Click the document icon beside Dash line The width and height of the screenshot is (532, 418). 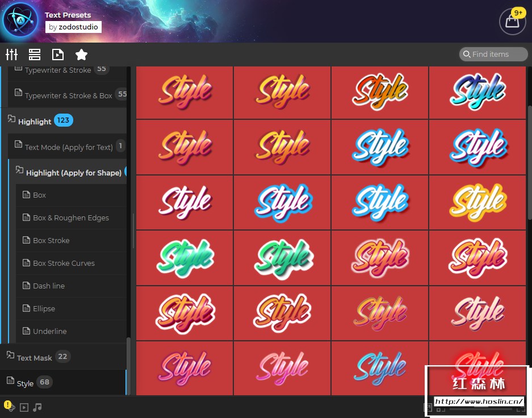pos(26,285)
